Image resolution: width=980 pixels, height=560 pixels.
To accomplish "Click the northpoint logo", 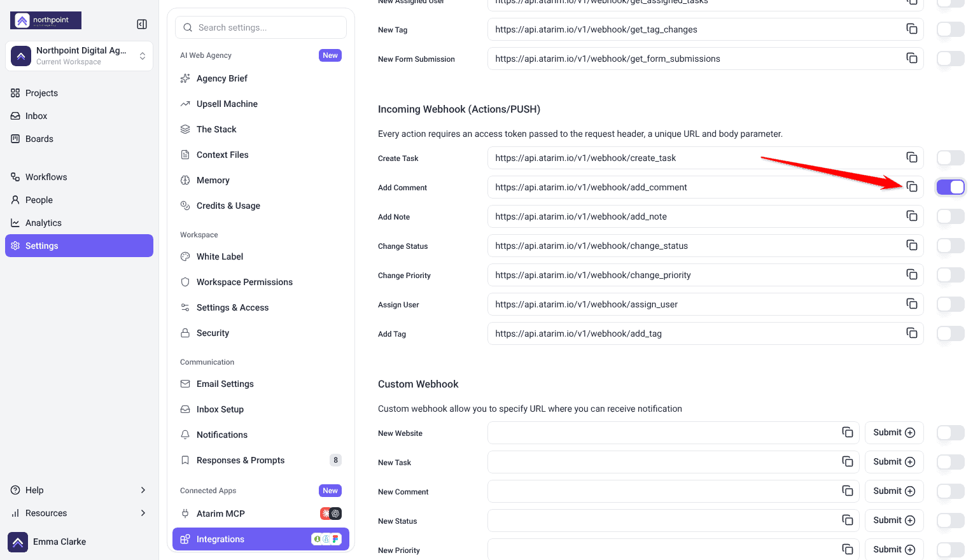I will [x=46, y=20].
